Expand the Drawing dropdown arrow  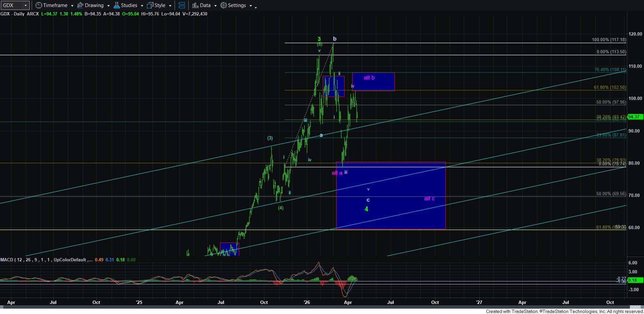(108, 6)
